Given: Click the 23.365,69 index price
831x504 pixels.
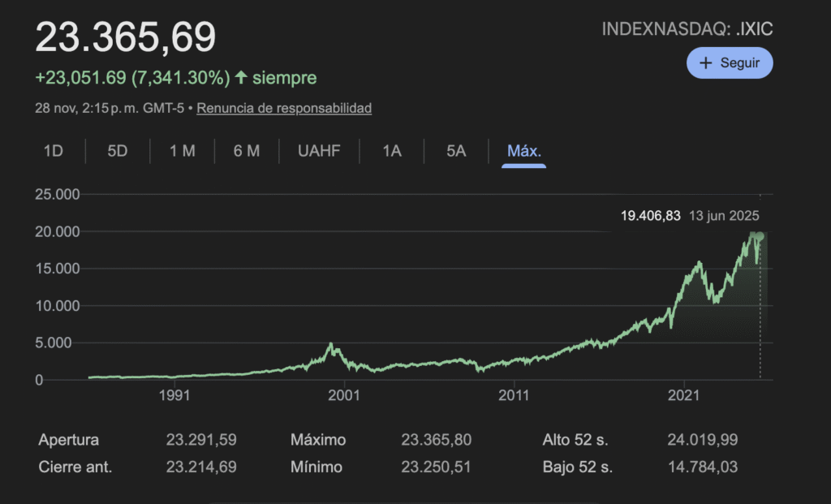Looking at the screenshot, I should pyautogui.click(x=126, y=38).
